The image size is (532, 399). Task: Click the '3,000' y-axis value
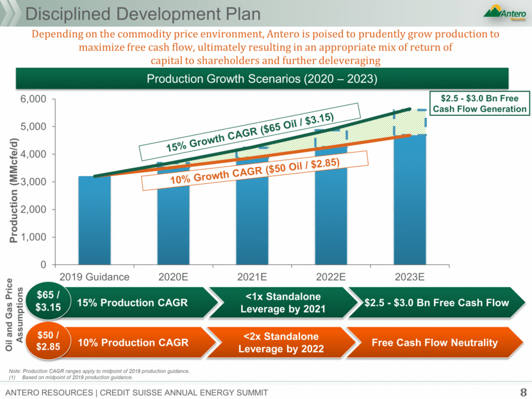(33, 182)
